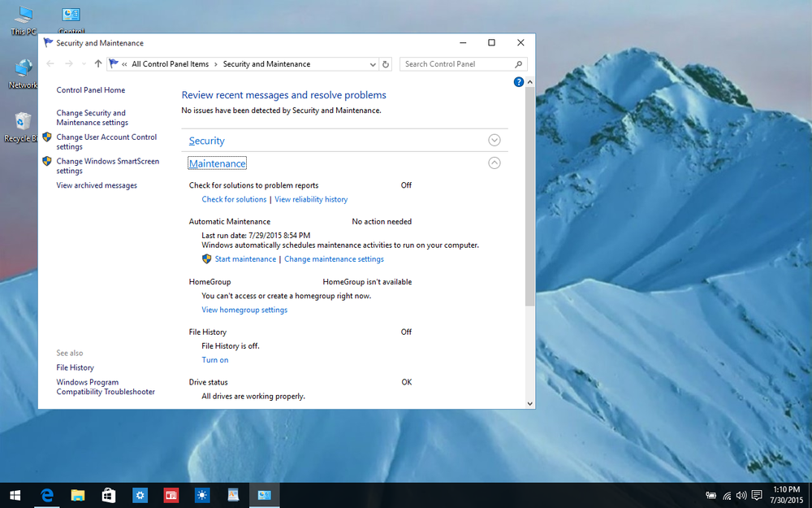Image resolution: width=812 pixels, height=508 pixels.
Task: Collapse the Maintenance section chevron
Action: tap(494, 163)
